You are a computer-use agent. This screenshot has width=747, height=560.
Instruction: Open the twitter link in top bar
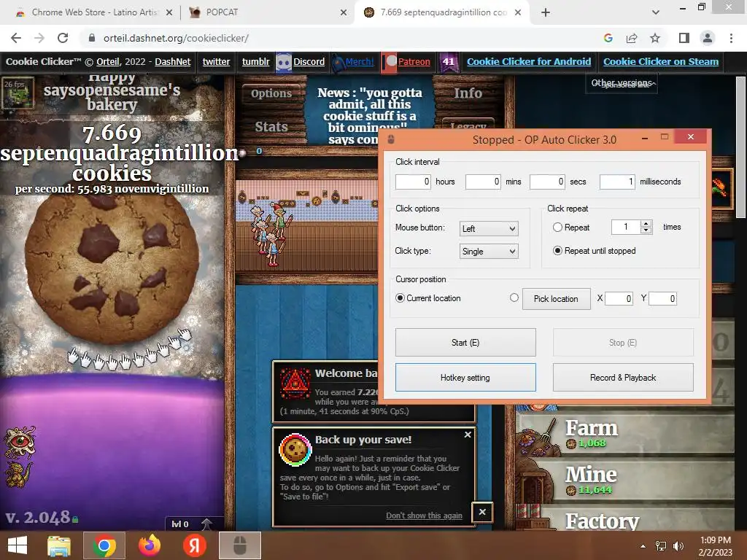[x=216, y=61]
